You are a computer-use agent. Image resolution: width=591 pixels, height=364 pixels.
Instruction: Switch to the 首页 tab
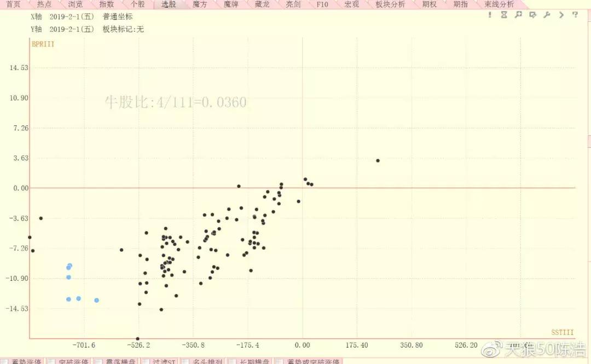13,4
